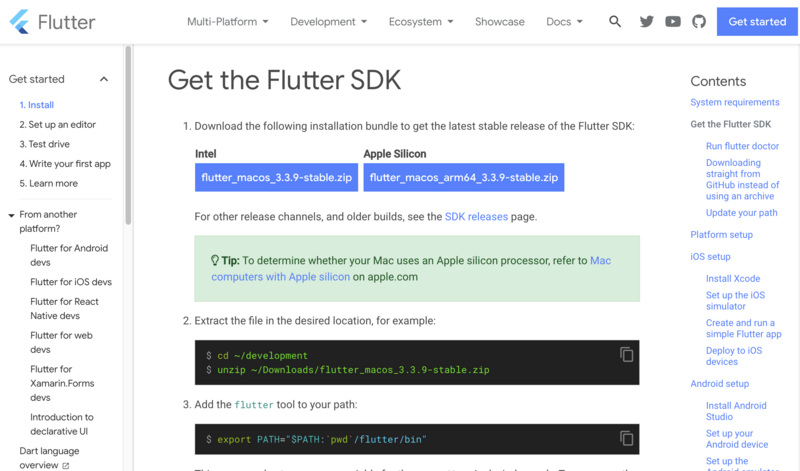Click the left sidebar scrollbar

(128, 135)
